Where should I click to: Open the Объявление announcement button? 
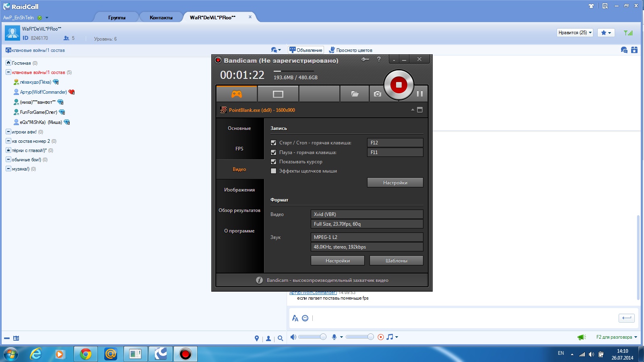click(306, 50)
